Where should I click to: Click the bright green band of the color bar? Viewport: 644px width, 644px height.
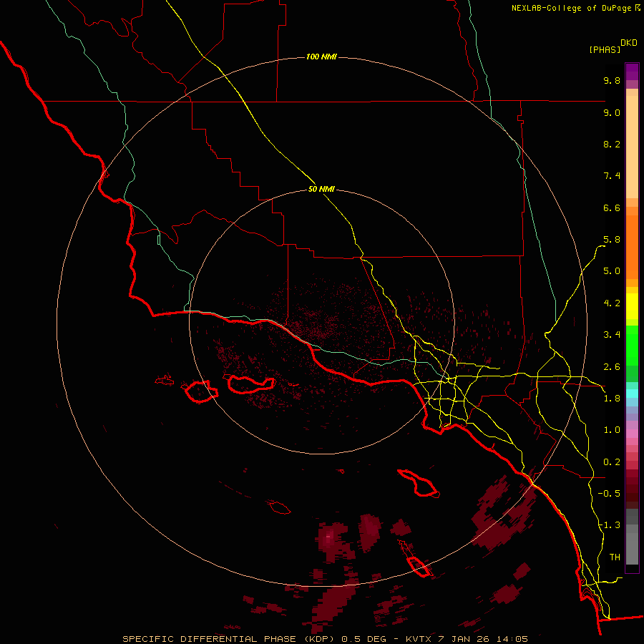632,345
